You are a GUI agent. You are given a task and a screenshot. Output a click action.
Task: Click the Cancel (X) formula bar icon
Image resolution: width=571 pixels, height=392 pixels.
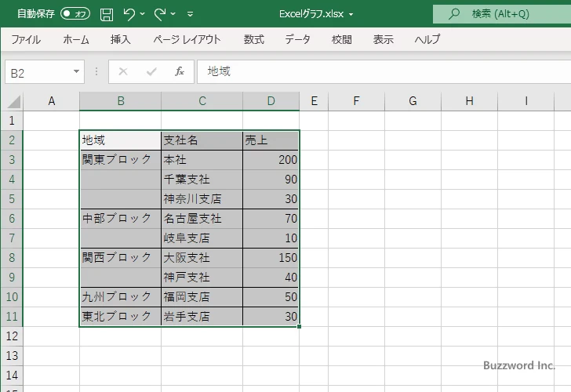[123, 71]
